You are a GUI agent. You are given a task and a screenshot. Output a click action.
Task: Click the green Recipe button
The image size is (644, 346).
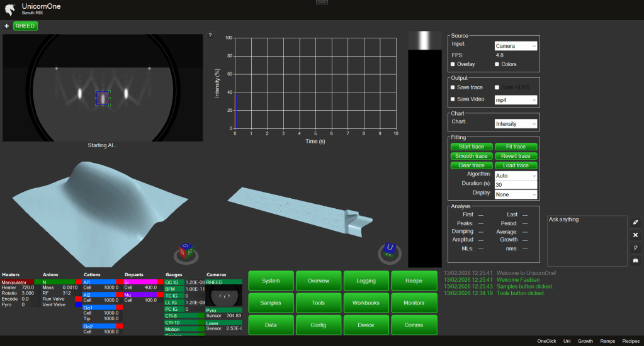[414, 281]
